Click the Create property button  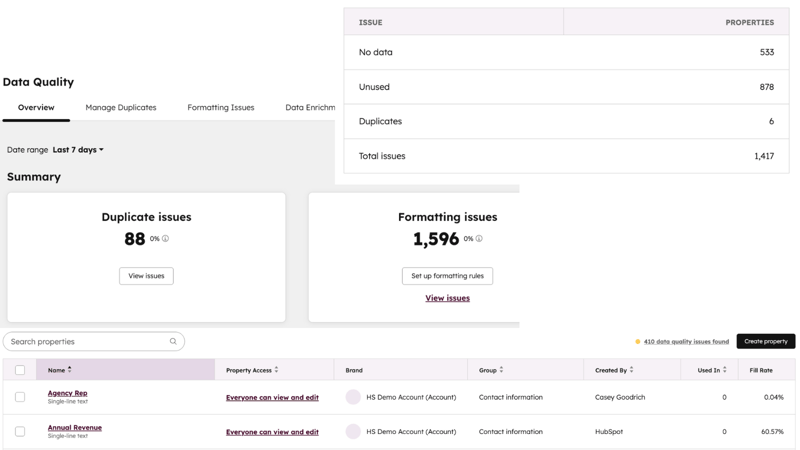click(765, 341)
